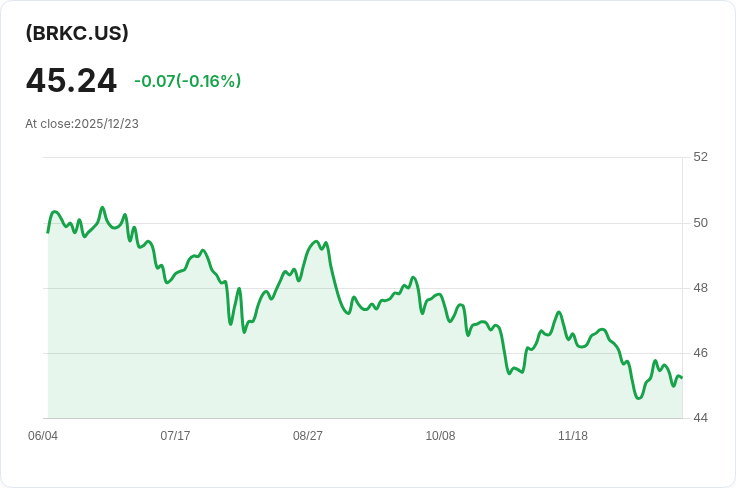Select the 48 price axis label
The image size is (736, 488).
pos(700,288)
